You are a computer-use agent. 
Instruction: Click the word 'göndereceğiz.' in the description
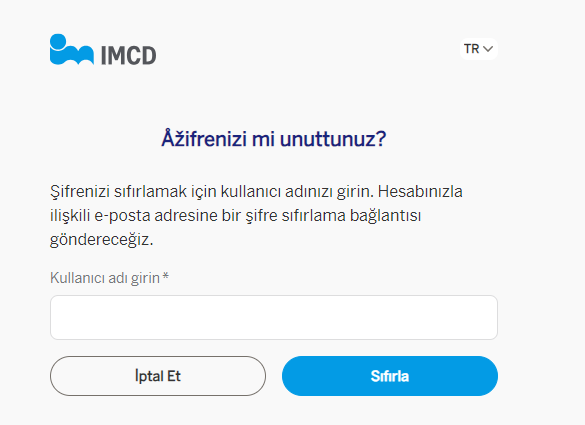101,240
